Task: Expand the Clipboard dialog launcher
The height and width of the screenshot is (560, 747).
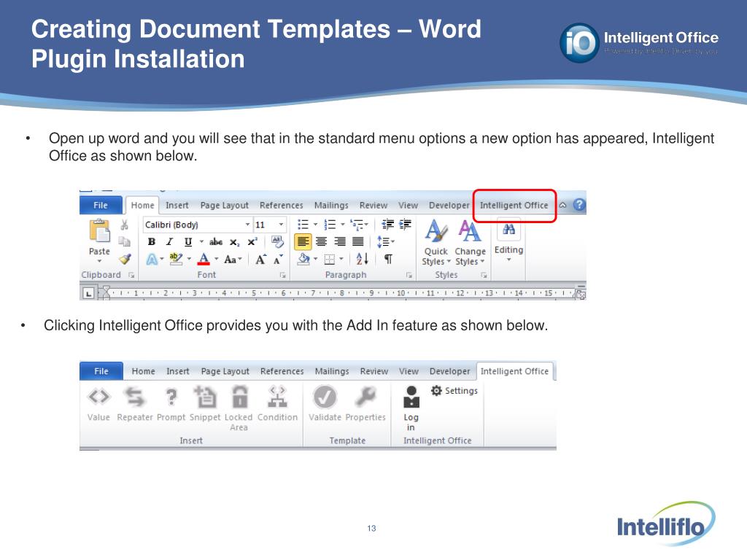Action: coord(131,275)
